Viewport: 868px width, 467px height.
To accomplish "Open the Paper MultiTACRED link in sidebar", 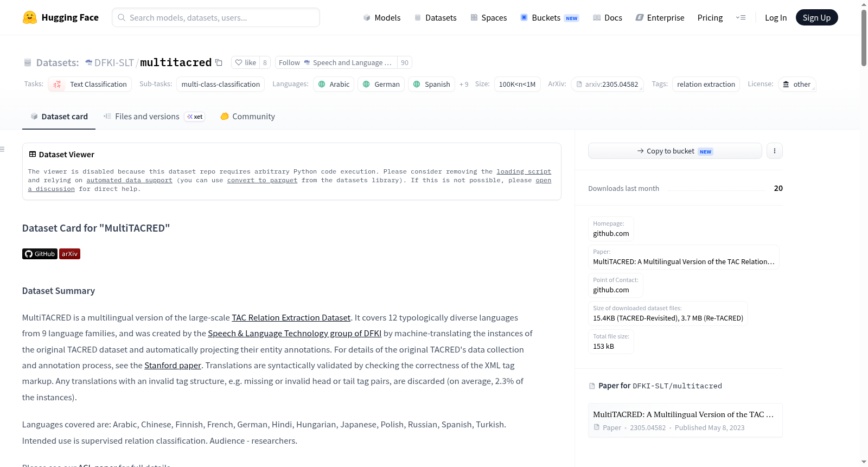I will coord(684,257).
